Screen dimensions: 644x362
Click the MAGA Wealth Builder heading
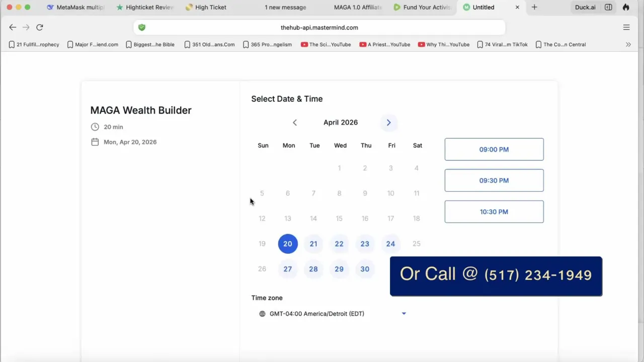coord(141,110)
